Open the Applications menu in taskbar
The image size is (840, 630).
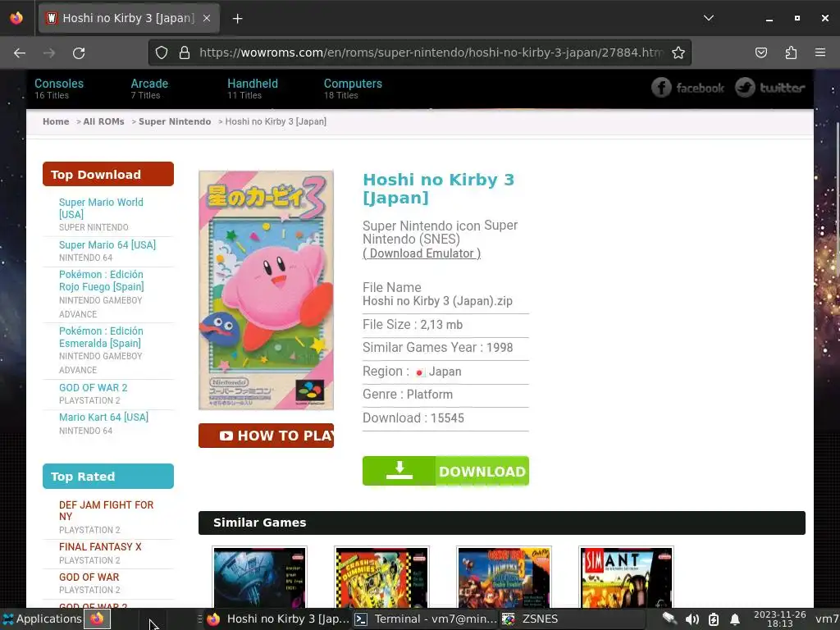(42, 619)
